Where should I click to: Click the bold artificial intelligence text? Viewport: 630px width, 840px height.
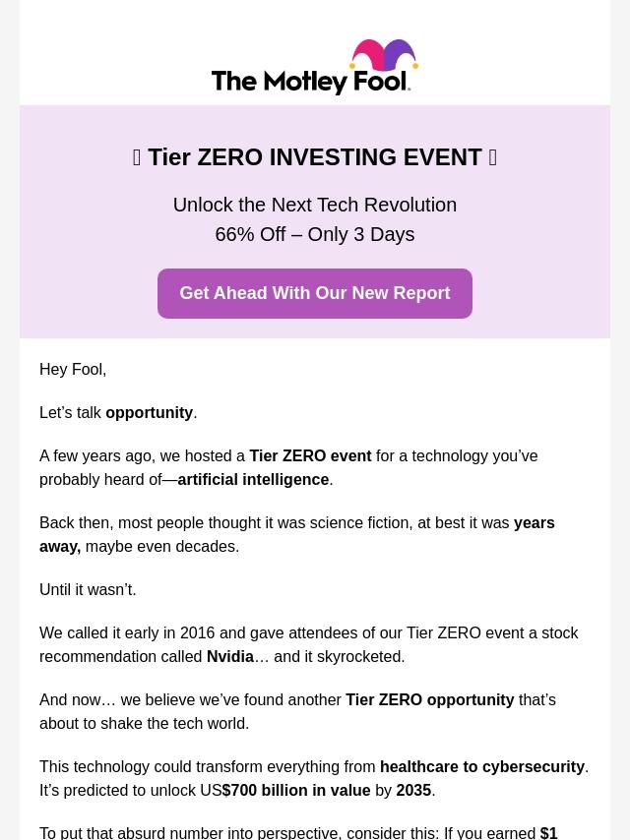tap(253, 479)
